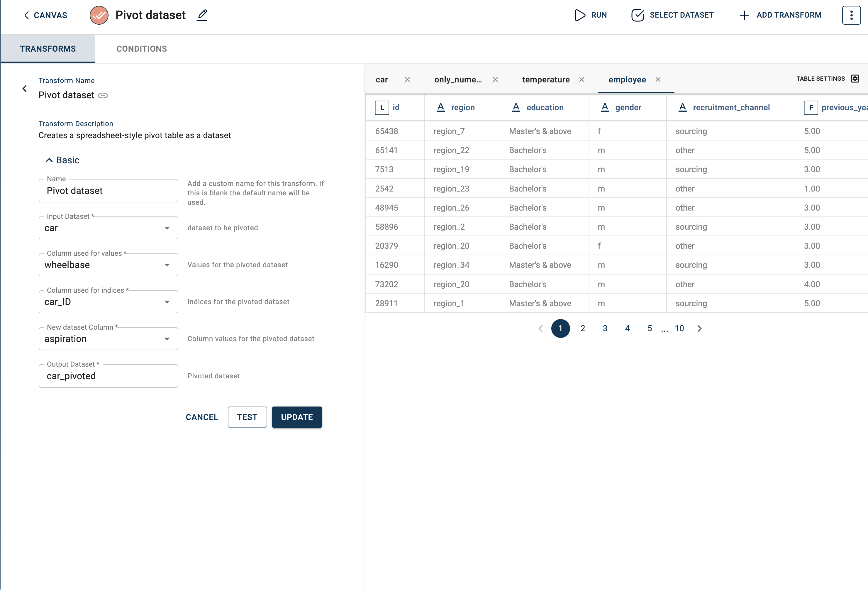Go to page 10
Image resolution: width=868 pixels, height=591 pixels.
679,329
